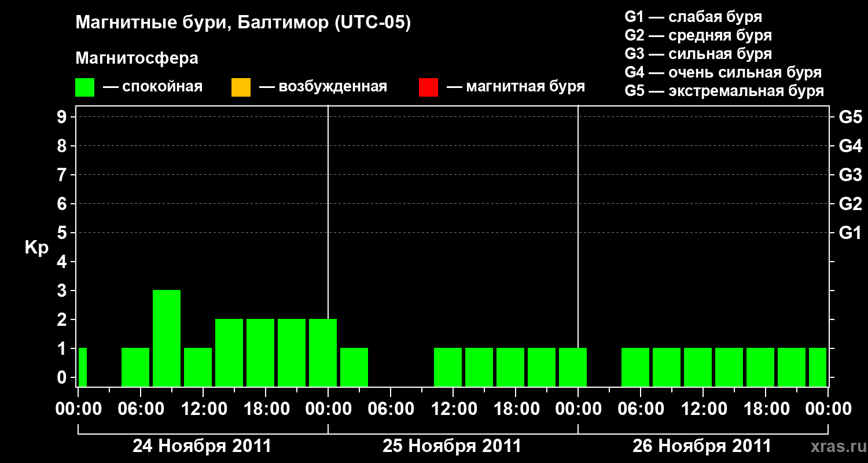Click the '06:00' label above 26 Ноября
The height and width of the screenshot is (463, 868).
tap(641, 409)
